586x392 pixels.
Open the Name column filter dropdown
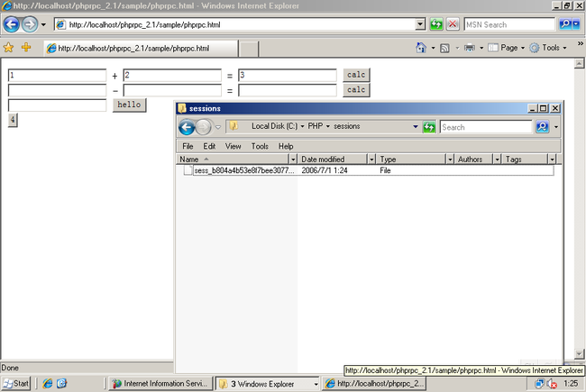[x=293, y=160]
